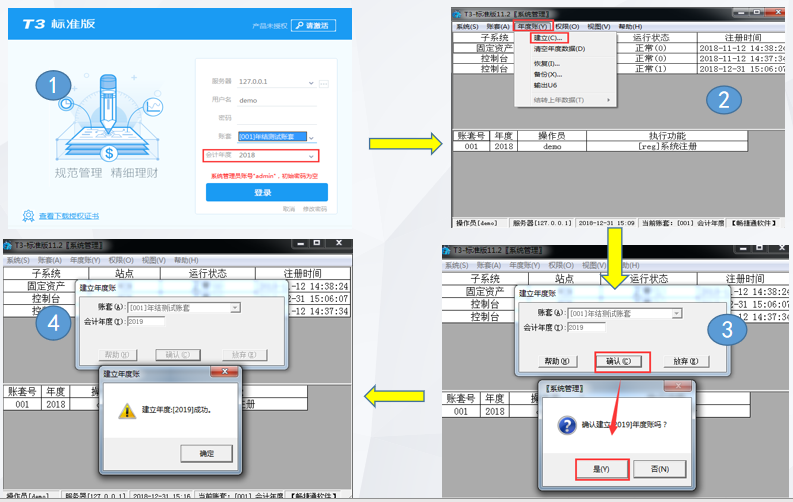
Task: Click the 执行功能 column header
Action: coord(667,136)
